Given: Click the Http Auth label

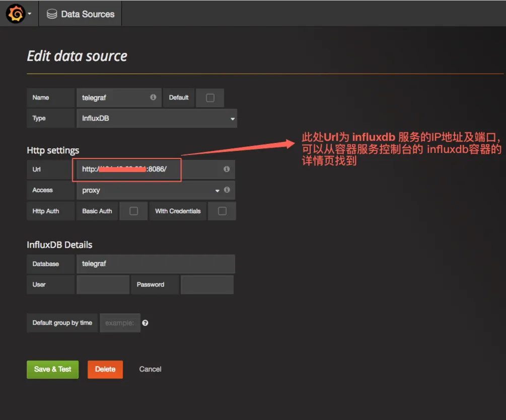Looking at the screenshot, I should pos(45,211).
